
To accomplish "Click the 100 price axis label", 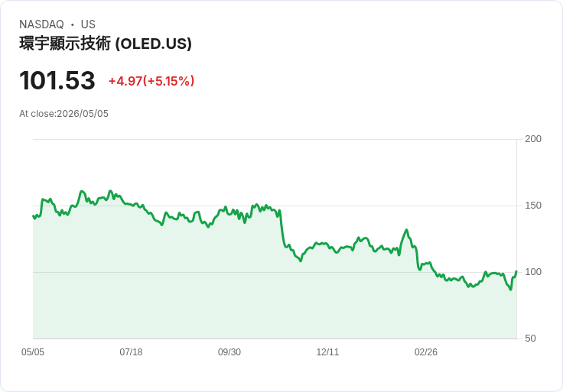I will click(x=533, y=272).
